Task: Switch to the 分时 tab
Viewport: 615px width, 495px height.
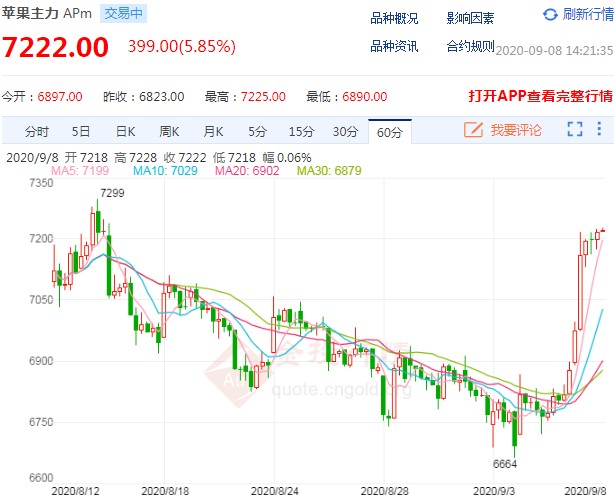Action: point(37,131)
